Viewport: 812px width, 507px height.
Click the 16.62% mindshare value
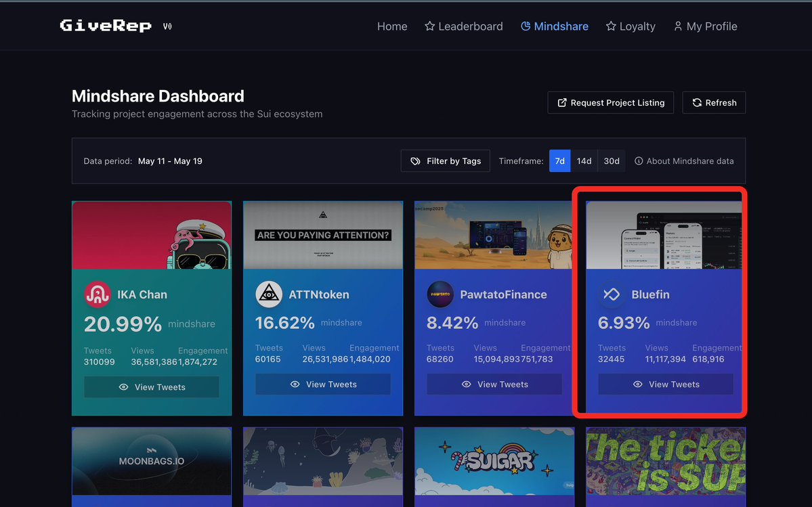point(285,323)
